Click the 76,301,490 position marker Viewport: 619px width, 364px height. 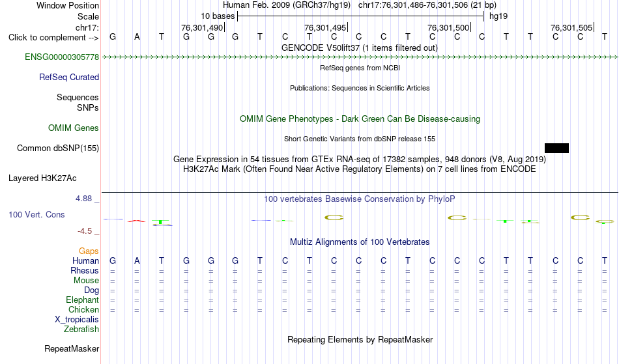(x=203, y=27)
